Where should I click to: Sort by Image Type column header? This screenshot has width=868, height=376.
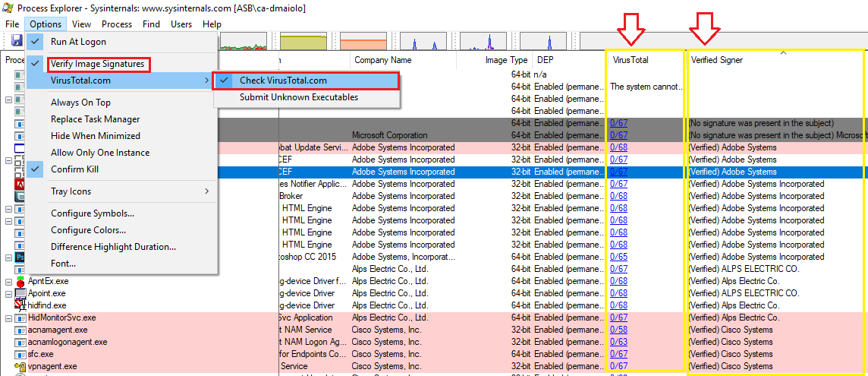[495, 60]
